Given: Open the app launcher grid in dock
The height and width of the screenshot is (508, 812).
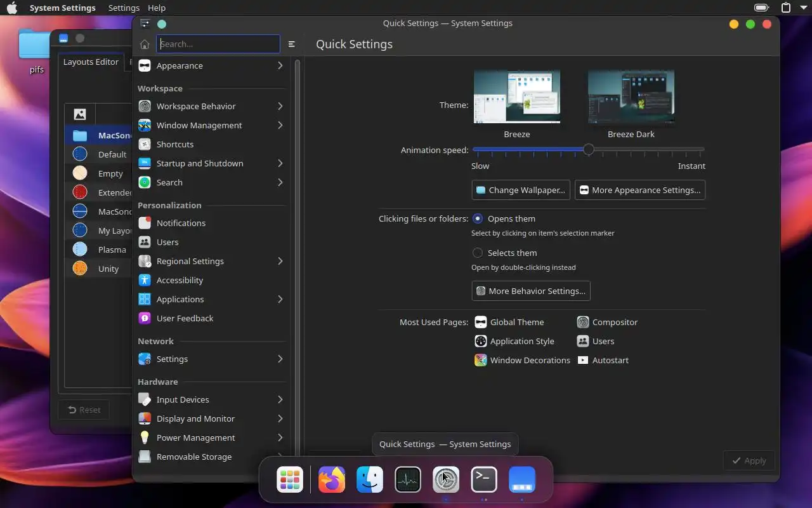Looking at the screenshot, I should point(290,479).
